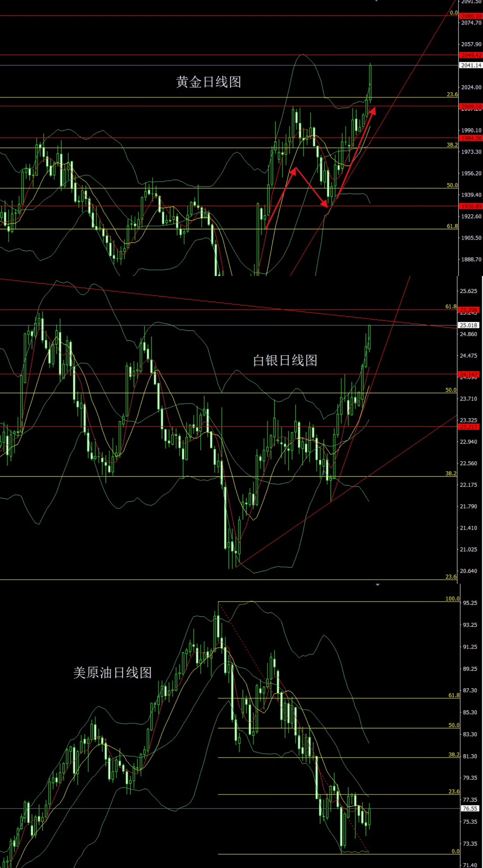Click the chart shift triangle above the crude oil chart
This screenshot has width=483, height=868.
tap(377, 584)
